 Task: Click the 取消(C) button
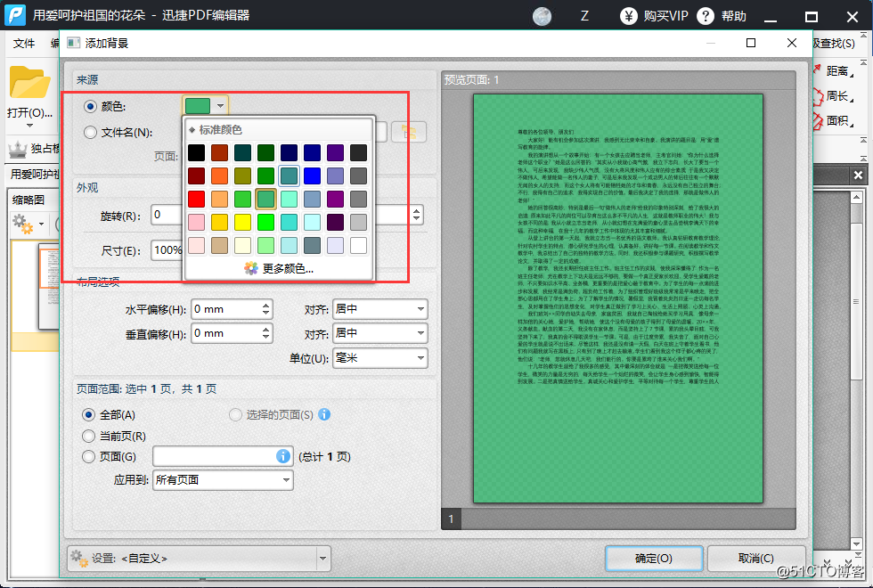756,559
